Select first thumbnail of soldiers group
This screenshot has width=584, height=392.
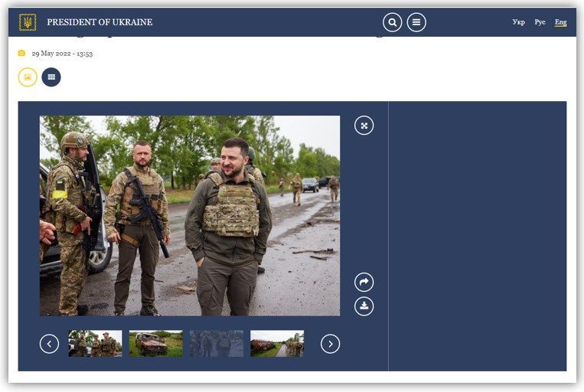[95, 344]
